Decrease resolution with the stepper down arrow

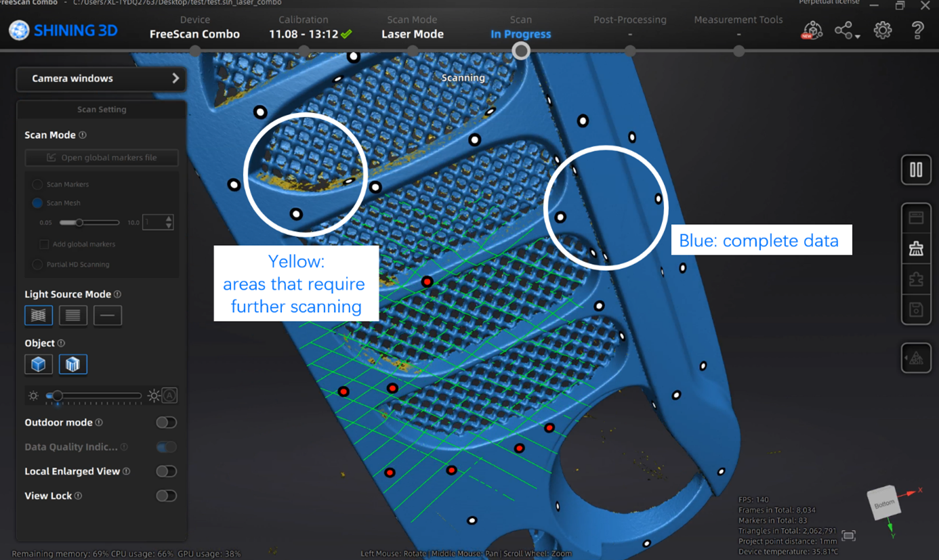tap(169, 225)
